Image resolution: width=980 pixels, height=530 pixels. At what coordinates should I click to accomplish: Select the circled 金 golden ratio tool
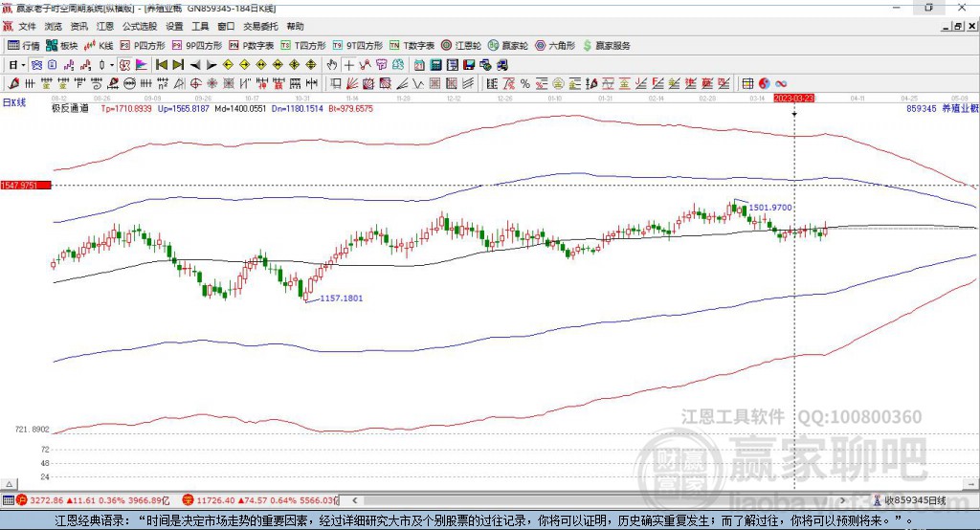coord(558,84)
